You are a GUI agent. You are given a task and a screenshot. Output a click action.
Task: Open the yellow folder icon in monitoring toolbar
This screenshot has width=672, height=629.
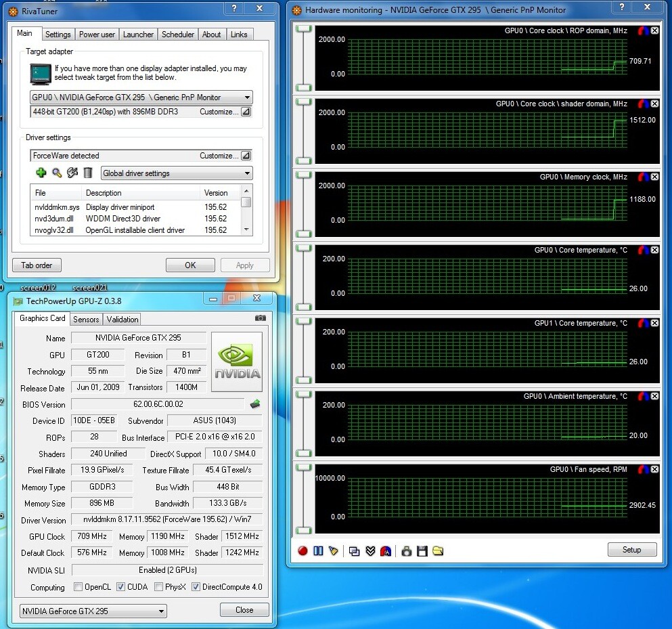point(438,551)
